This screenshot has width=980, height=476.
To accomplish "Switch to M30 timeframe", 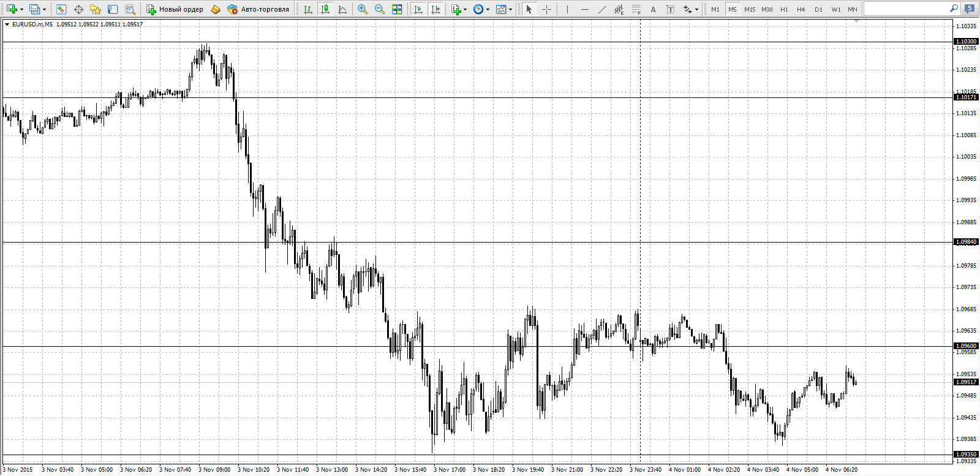I will pos(767,9).
